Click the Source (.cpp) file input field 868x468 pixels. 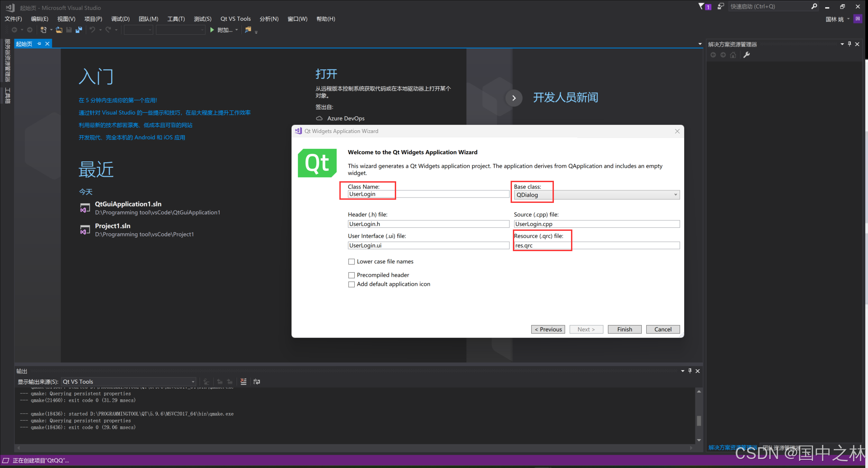[597, 224]
